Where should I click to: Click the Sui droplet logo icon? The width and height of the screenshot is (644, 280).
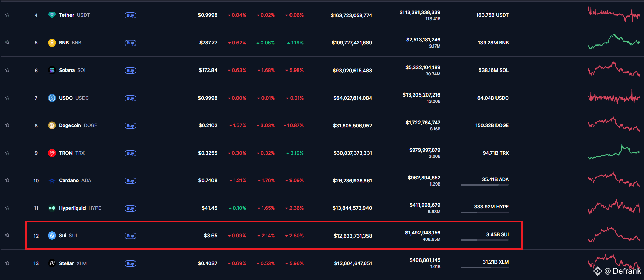click(52, 236)
